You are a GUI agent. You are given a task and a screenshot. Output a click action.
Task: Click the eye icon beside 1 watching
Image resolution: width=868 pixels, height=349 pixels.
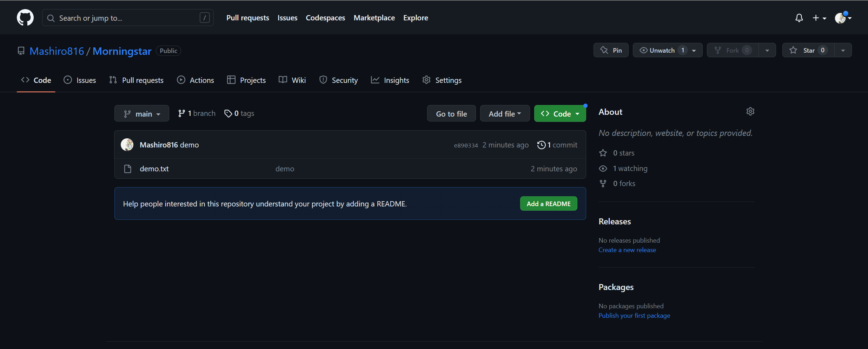pyautogui.click(x=603, y=169)
